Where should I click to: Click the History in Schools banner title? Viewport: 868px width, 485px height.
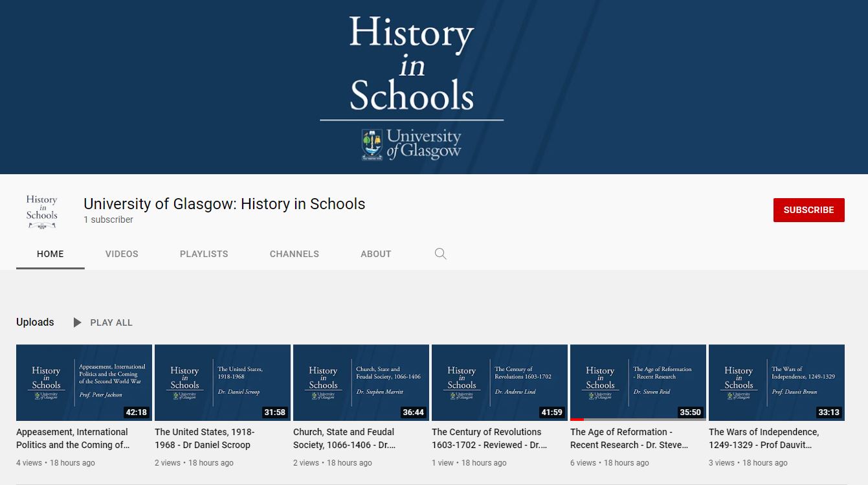pos(412,64)
